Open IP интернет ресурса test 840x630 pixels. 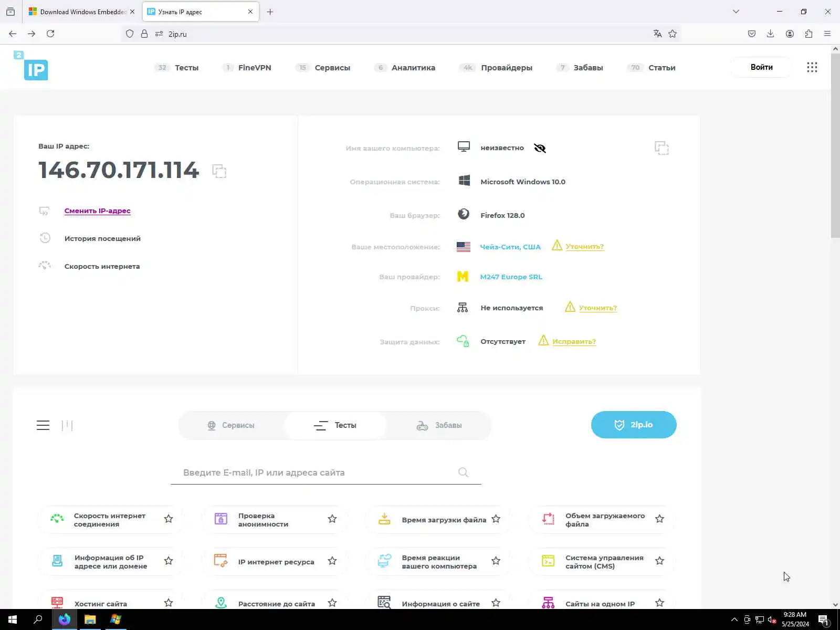point(276,562)
